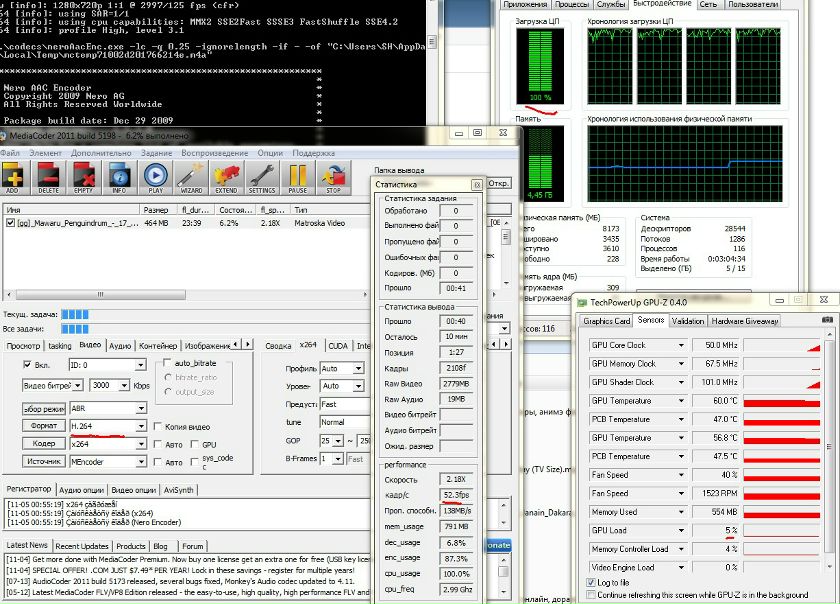Launch the WIZARD toolbar icon
The image size is (840, 604).
pos(191,177)
